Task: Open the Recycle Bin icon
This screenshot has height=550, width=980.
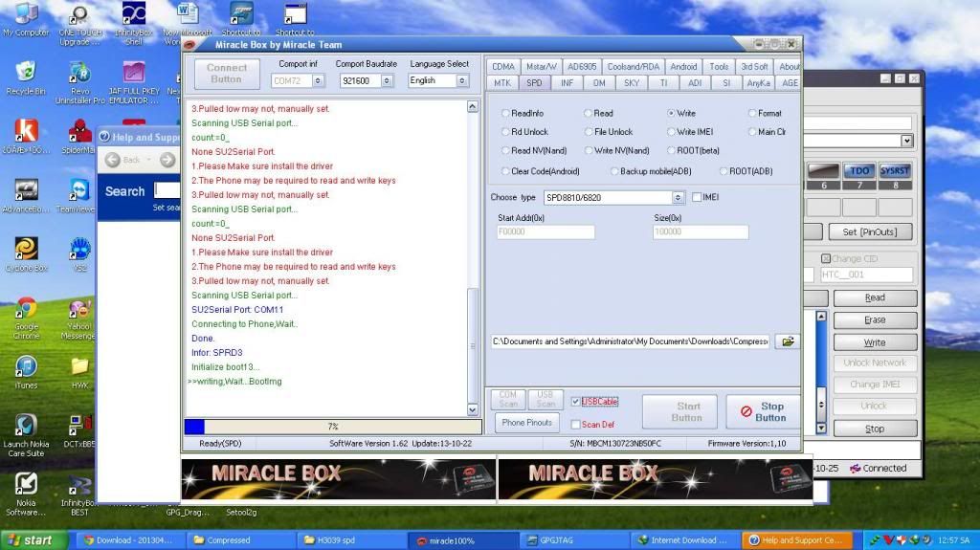Action: pyautogui.click(x=26, y=78)
